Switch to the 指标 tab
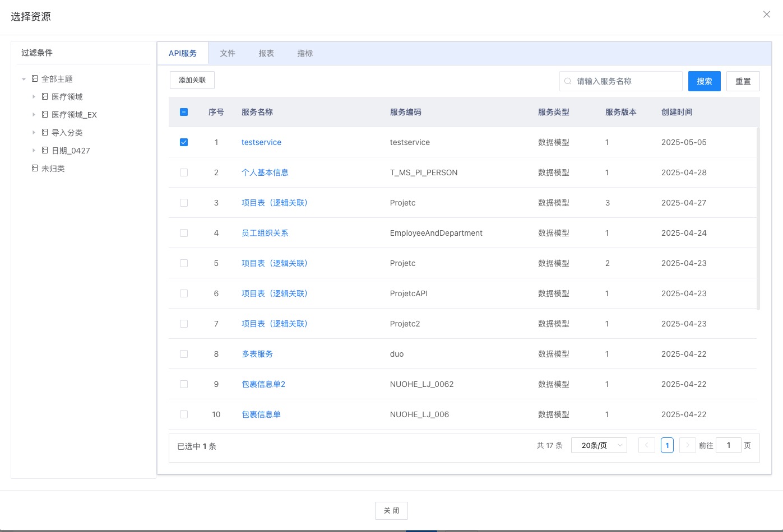The height and width of the screenshot is (532, 783). coord(305,53)
